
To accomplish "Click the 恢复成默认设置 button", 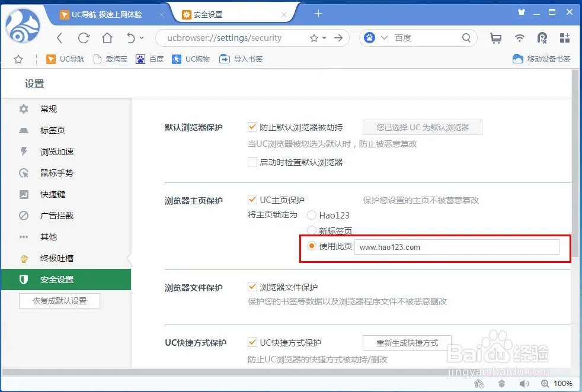I will pyautogui.click(x=59, y=301).
